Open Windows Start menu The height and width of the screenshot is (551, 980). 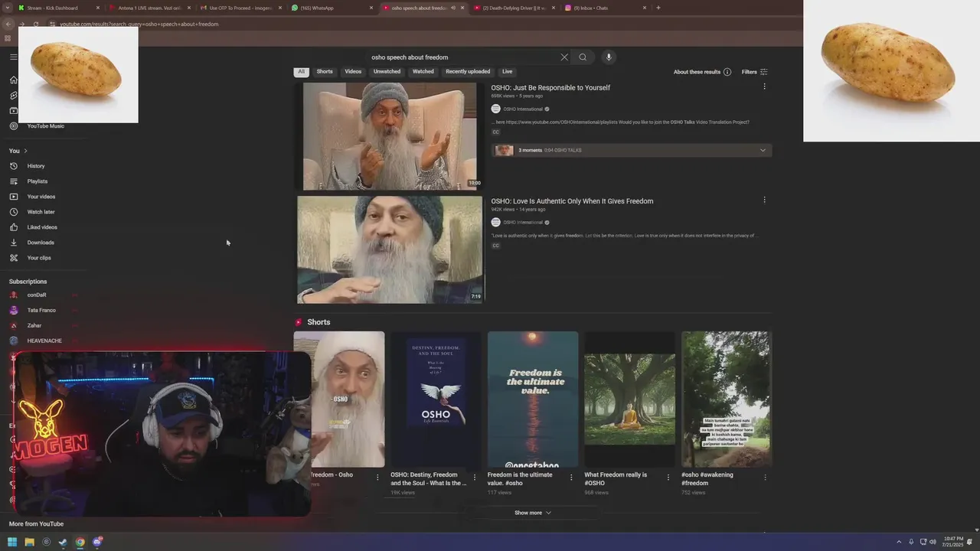pos(12,542)
